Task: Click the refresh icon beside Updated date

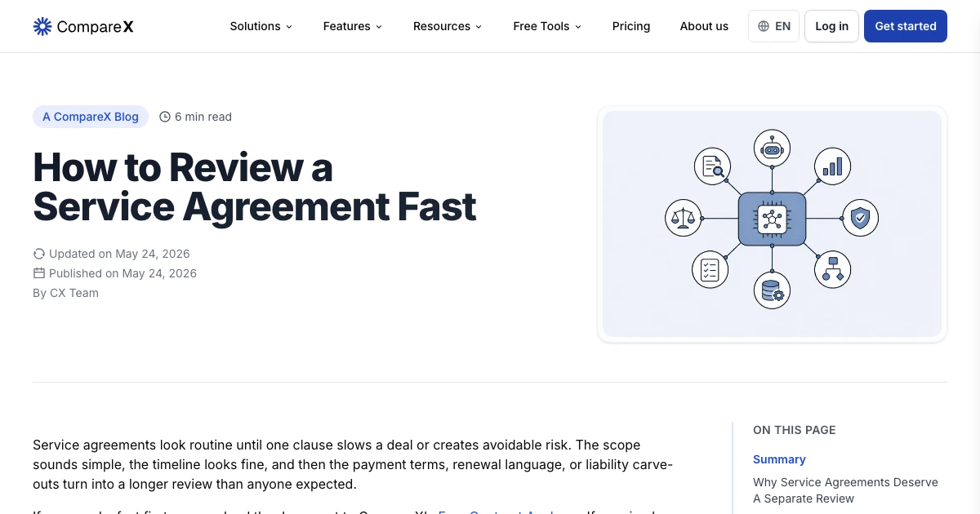Action: [38, 254]
